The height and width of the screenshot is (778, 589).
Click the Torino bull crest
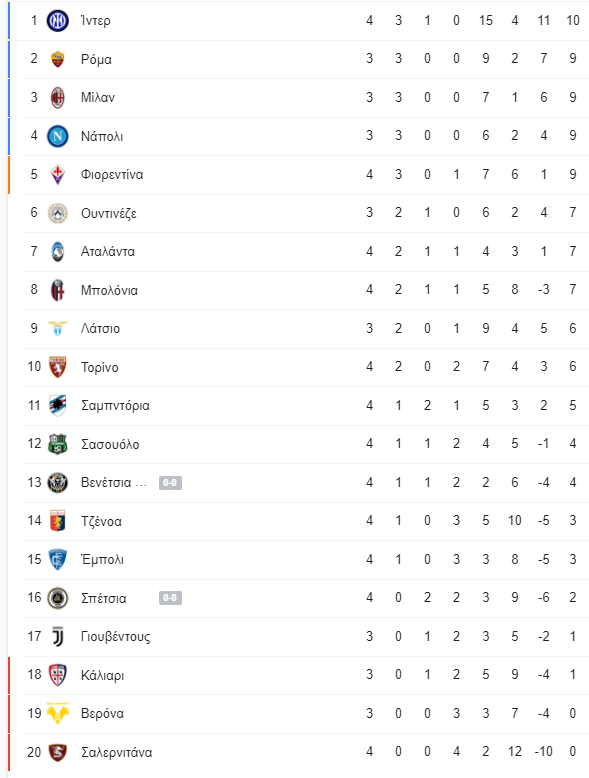[58, 367]
